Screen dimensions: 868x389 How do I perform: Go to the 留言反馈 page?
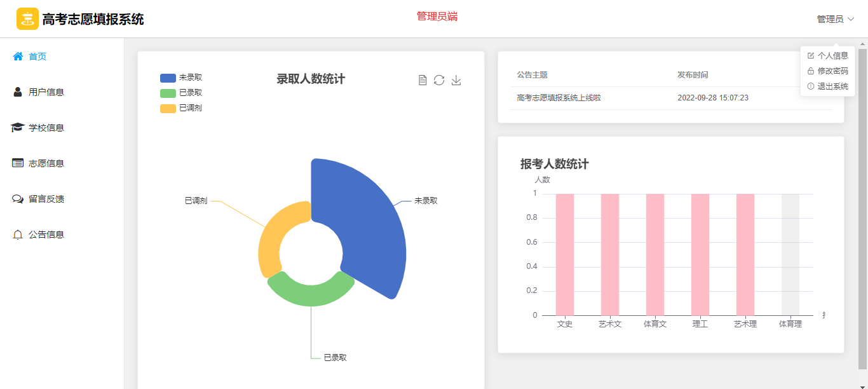(x=46, y=199)
